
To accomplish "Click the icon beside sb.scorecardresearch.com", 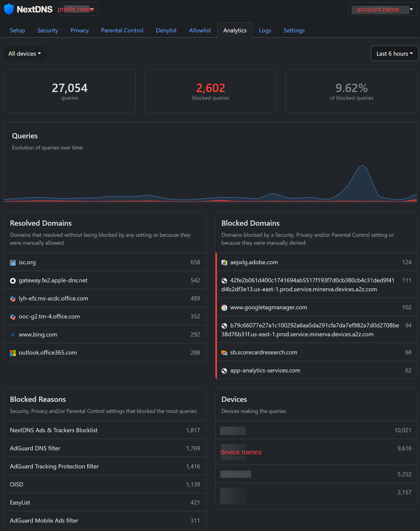I will [x=224, y=353].
